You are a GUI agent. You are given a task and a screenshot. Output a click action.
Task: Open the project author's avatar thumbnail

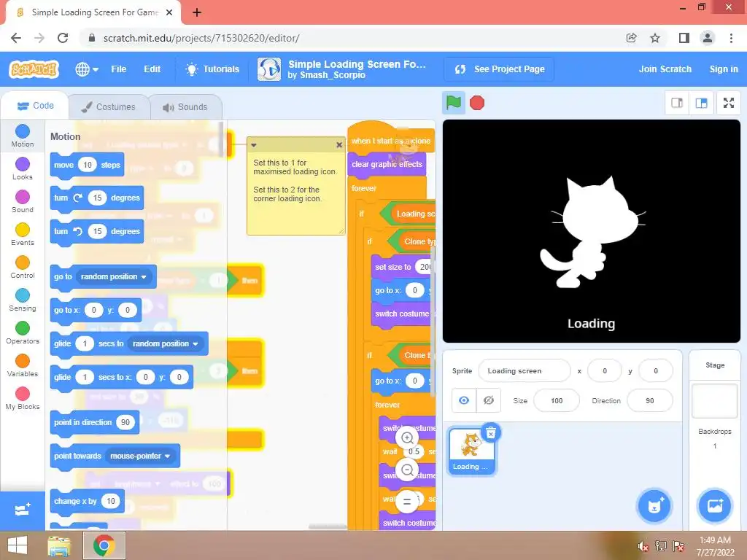(269, 69)
